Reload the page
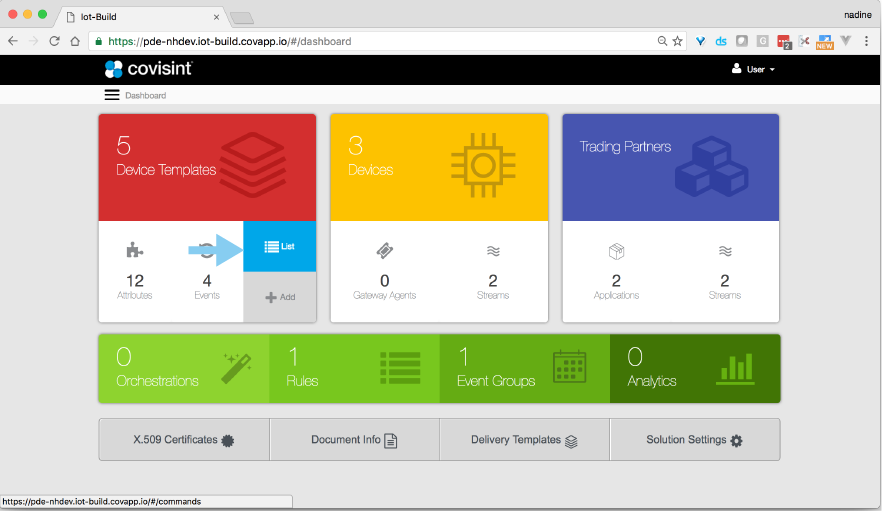883x511 pixels. (x=54, y=41)
